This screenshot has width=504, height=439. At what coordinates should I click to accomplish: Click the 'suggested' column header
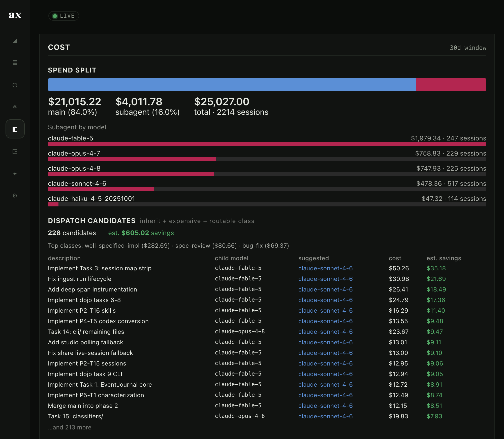click(x=313, y=258)
